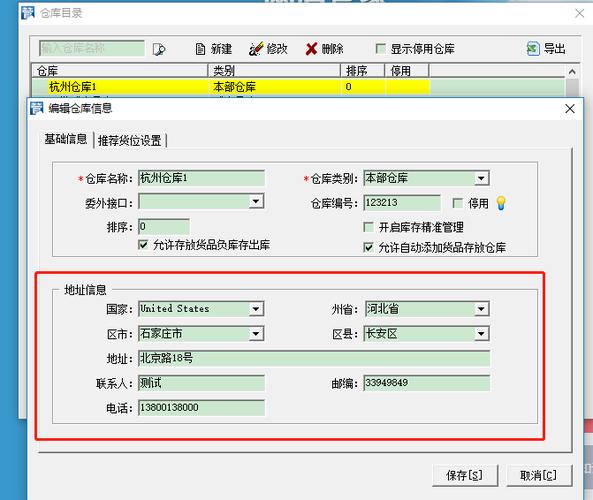
Task: Click the 本部仓库 cell in list
Action: (x=274, y=87)
